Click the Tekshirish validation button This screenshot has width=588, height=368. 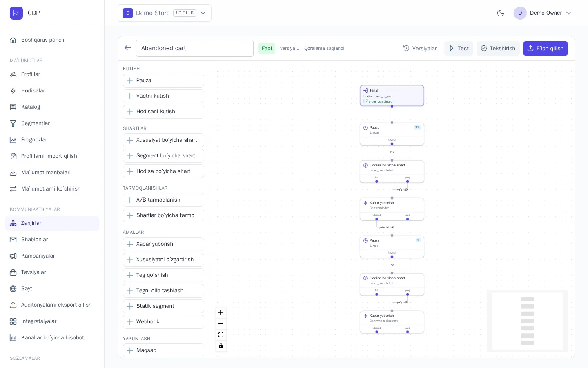(498, 48)
